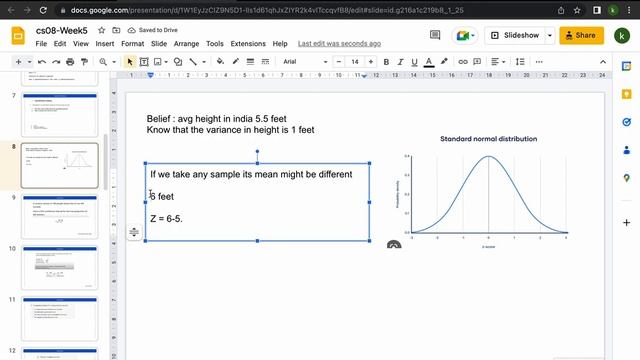Open Google Calendar side panel
Screen dimensions: 640x360
(x=627, y=66)
